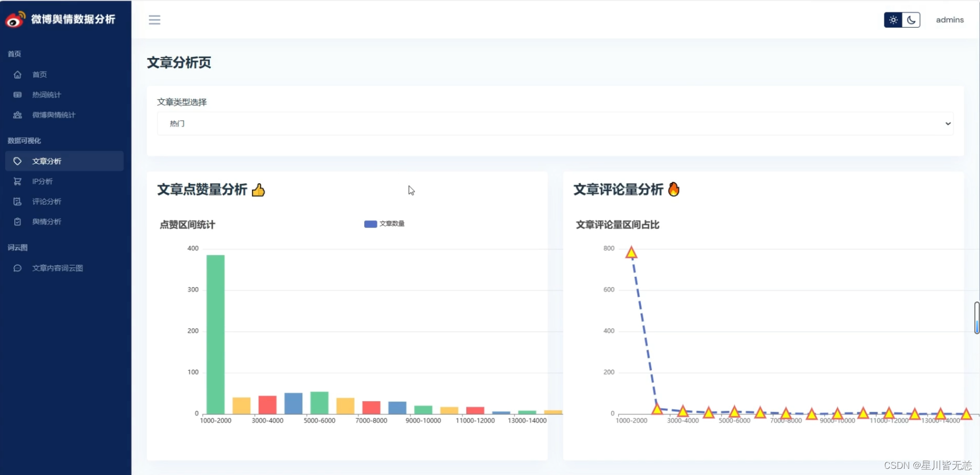This screenshot has height=475, width=980.
Task: Switch to dark mode moon icon
Action: tap(911, 20)
